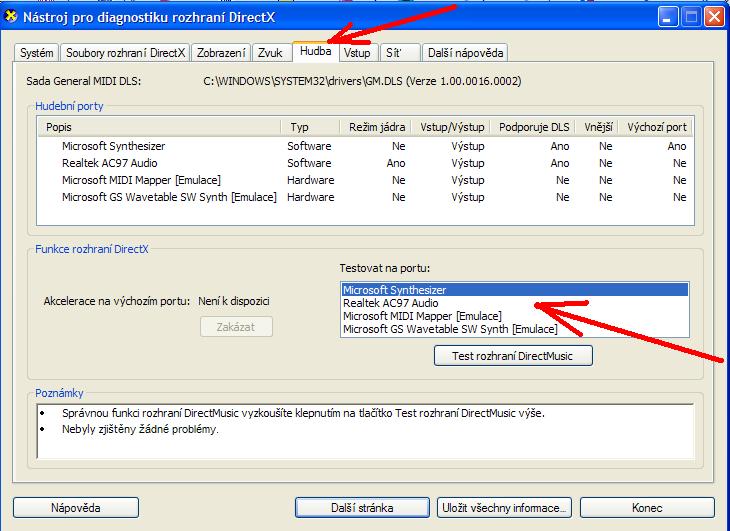Choose Microsoft MIDI Mapper [Emulace] in test list

(x=421, y=316)
